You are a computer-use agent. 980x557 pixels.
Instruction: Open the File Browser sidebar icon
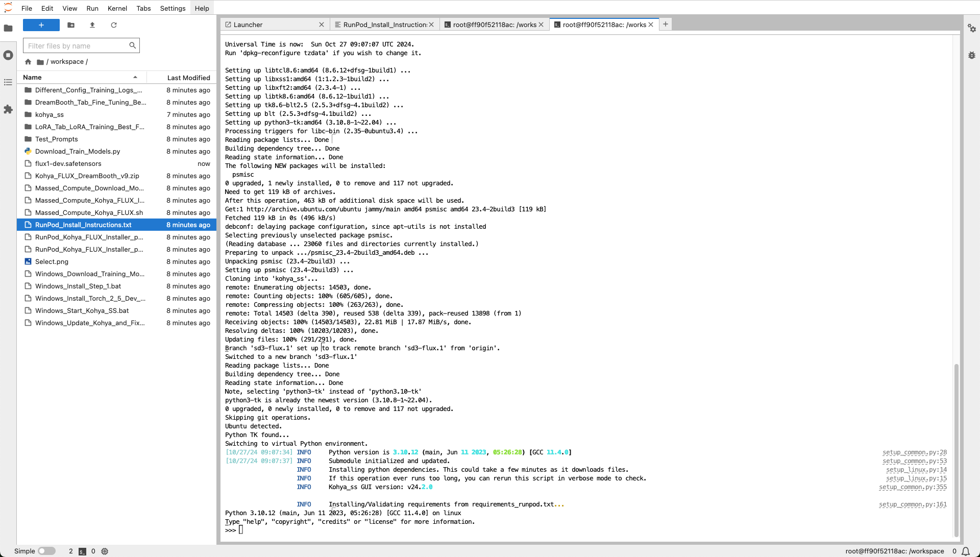click(8, 28)
